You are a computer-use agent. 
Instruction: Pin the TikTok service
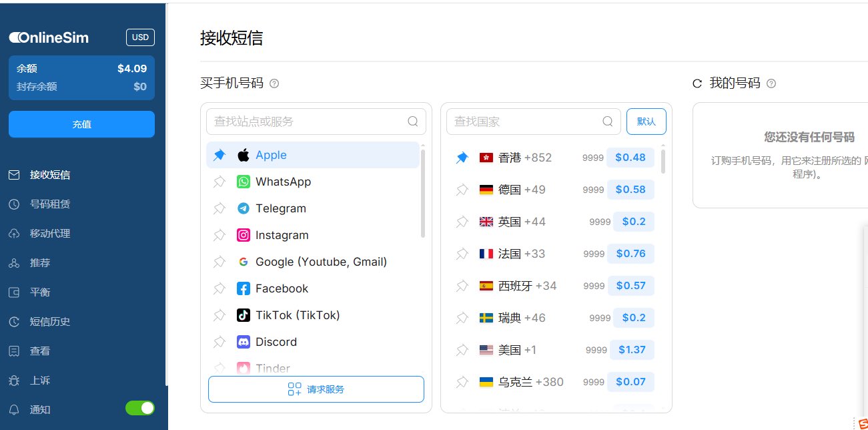220,315
